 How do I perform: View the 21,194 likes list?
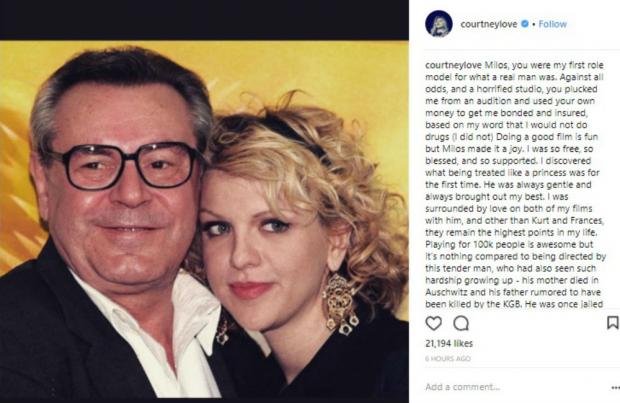pos(446,343)
